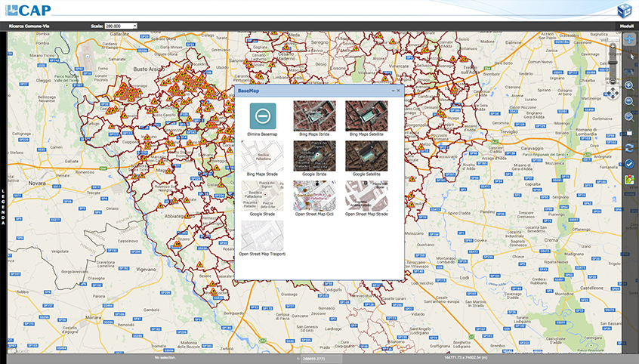Click the minus end of the zoom slider
This screenshot has height=364, width=639.
613,82
